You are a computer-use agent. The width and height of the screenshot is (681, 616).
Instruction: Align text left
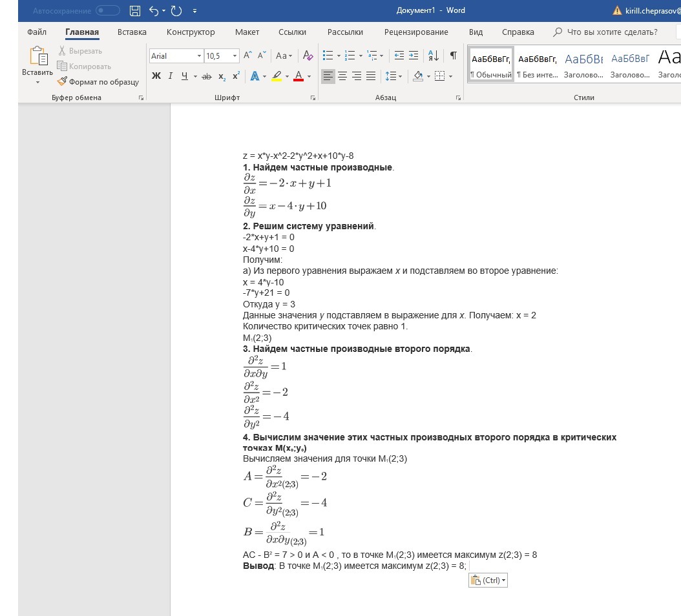(x=328, y=76)
